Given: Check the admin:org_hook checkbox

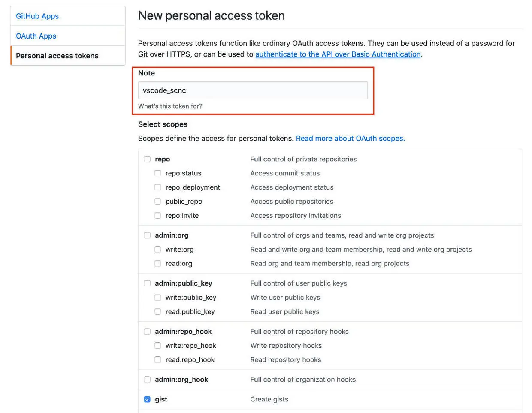Looking at the screenshot, I should tap(147, 380).
